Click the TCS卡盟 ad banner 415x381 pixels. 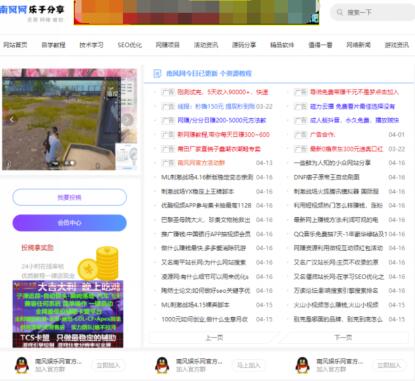click(x=68, y=314)
